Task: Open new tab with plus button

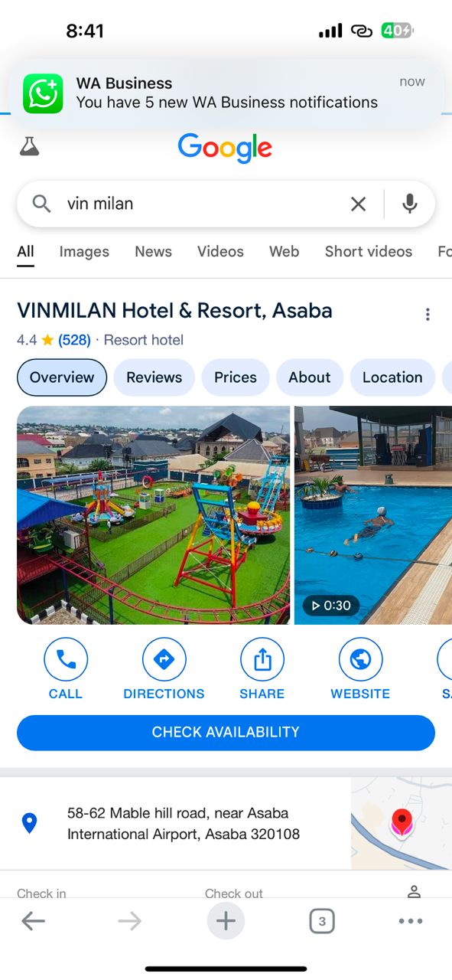Action: pos(226,920)
